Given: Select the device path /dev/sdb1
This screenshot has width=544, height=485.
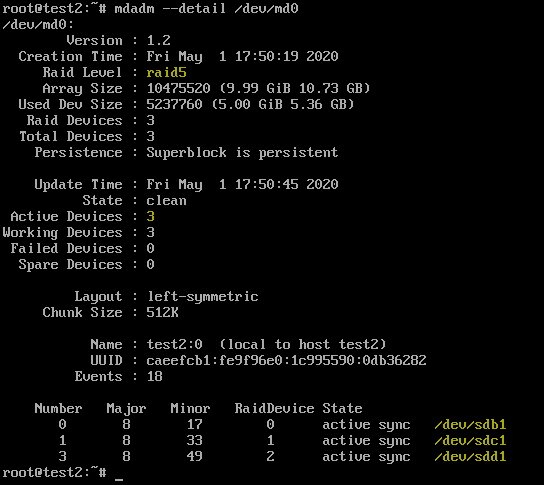Looking at the screenshot, I should 470,424.
